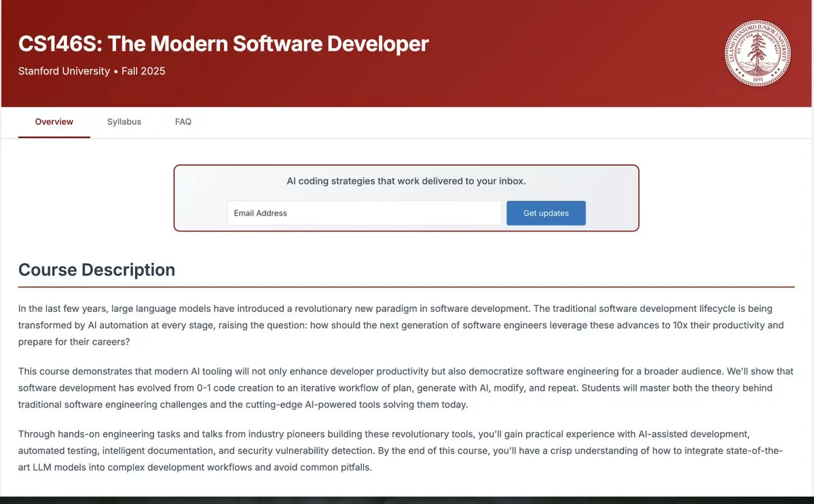Image resolution: width=814 pixels, height=504 pixels.
Task: Click the Stanford University • Fall 2025 subtitle
Action: tap(92, 71)
